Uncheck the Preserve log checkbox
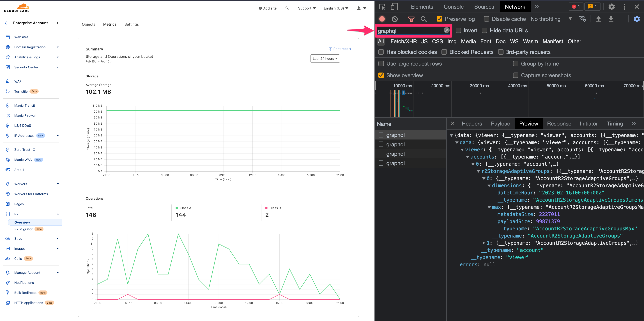 point(439,19)
